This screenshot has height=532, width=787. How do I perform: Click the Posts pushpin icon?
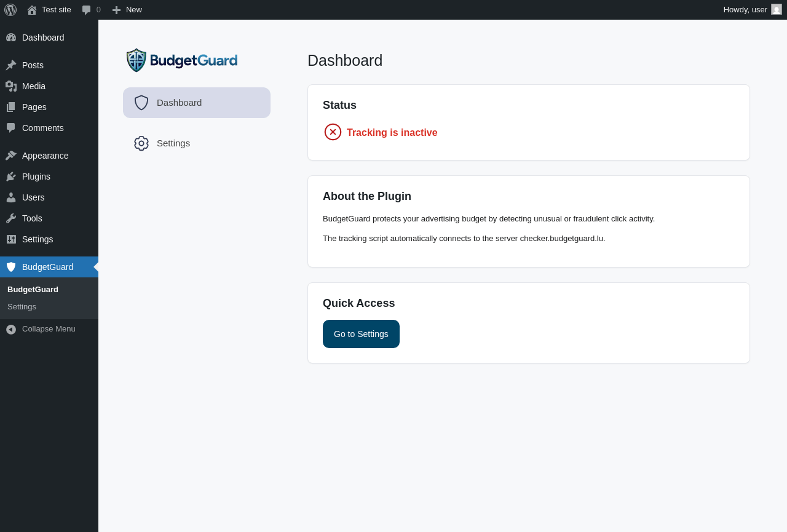pyautogui.click(x=11, y=65)
